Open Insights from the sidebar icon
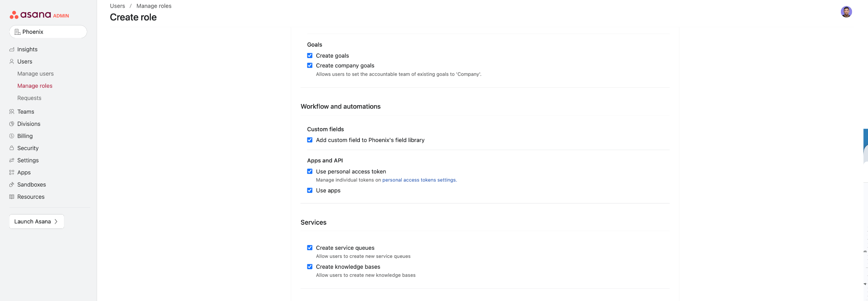868x301 pixels. pyautogui.click(x=12, y=50)
